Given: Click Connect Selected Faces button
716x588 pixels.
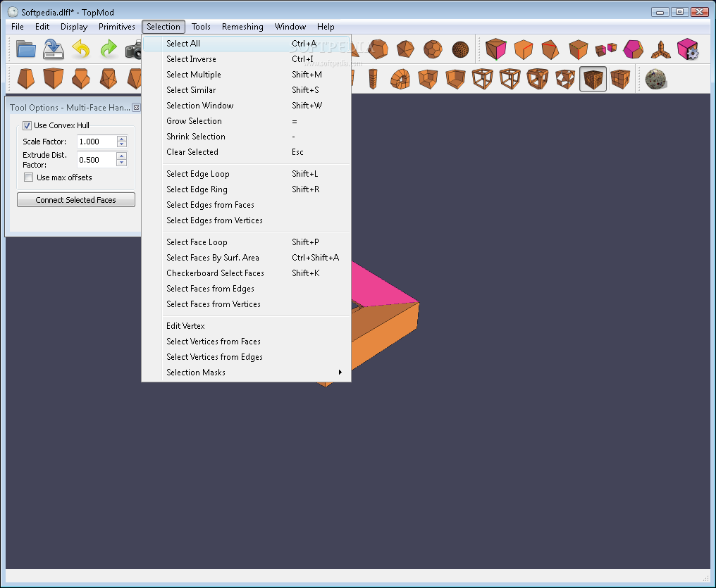Looking at the screenshot, I should 76,200.
